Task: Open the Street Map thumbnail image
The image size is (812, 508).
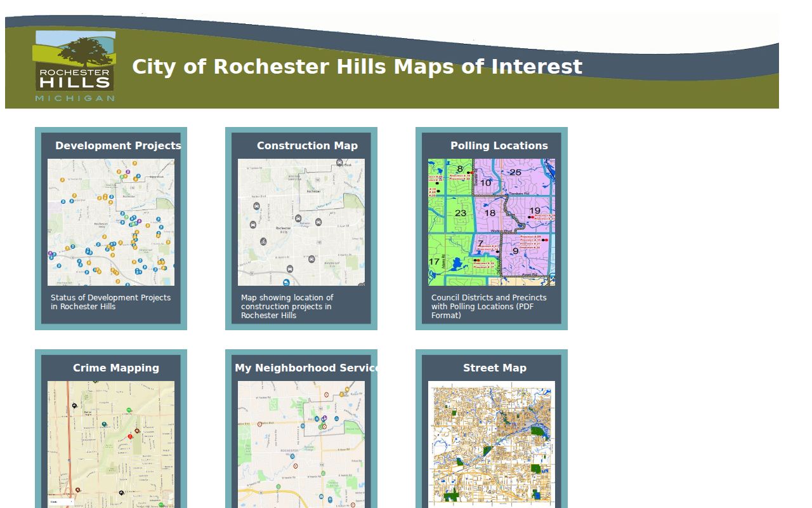Action: pos(492,444)
